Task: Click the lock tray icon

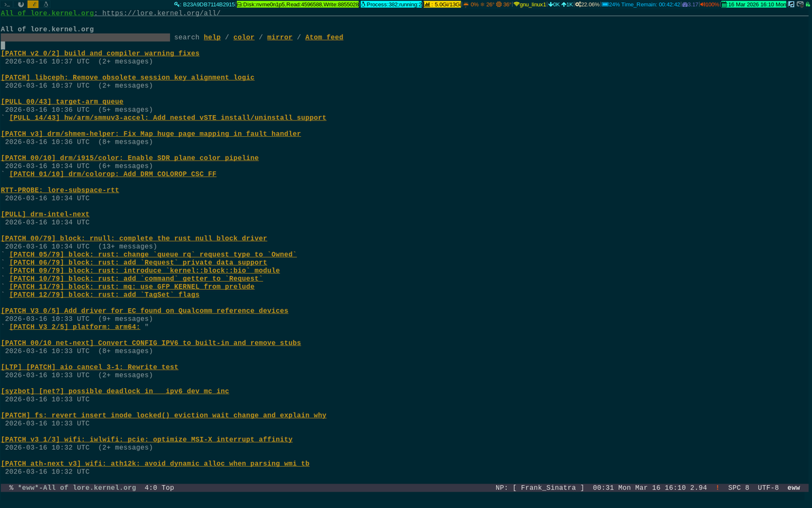Action: (807, 4)
